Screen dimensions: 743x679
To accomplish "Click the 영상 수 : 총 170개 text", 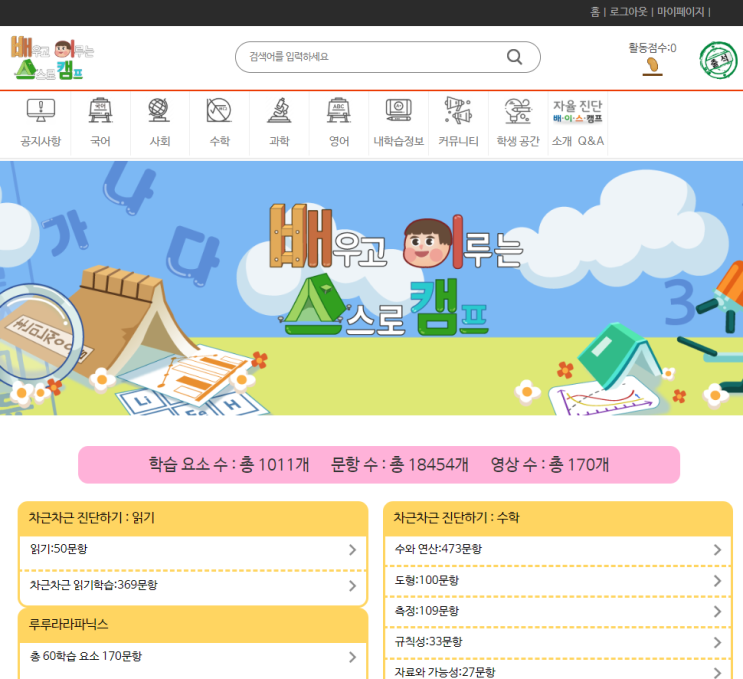I will pos(550,464).
